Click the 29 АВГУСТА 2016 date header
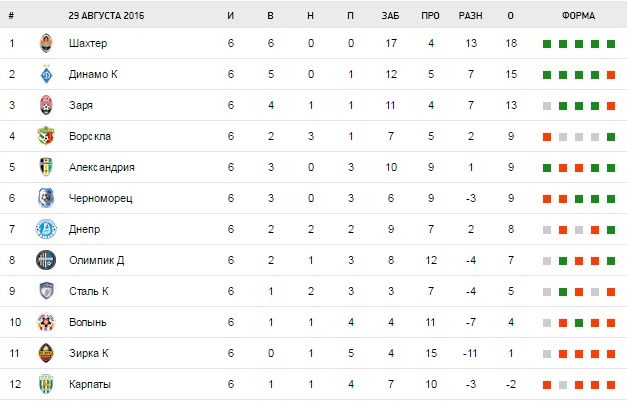The height and width of the screenshot is (401, 627). [106, 15]
